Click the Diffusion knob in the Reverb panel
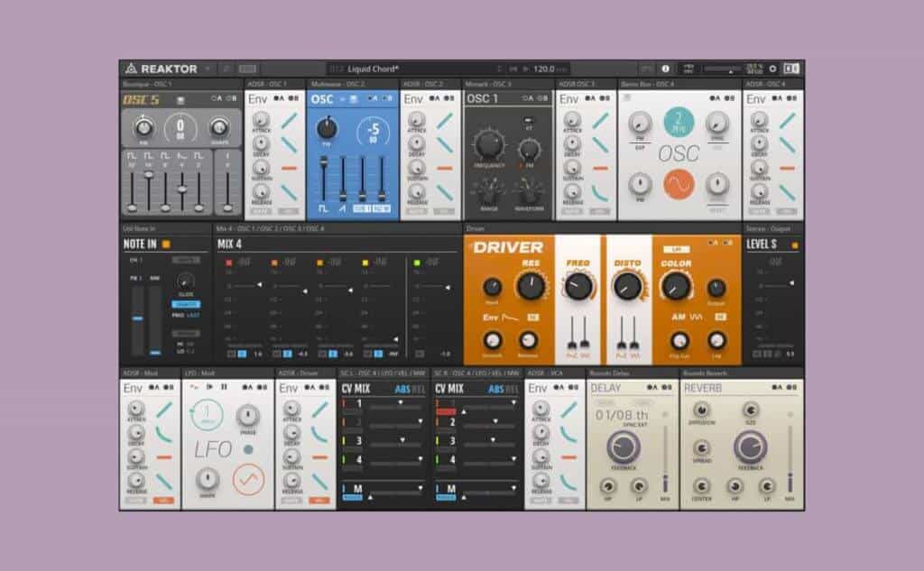 (701, 410)
